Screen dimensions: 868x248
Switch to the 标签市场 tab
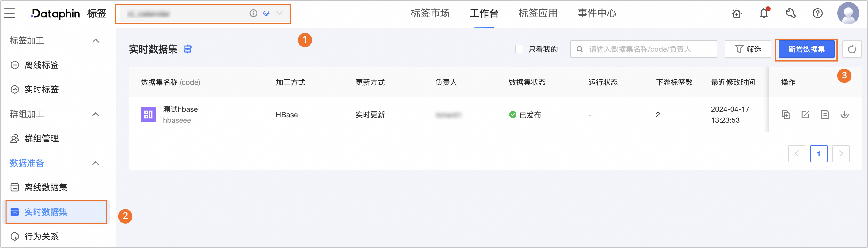point(430,13)
